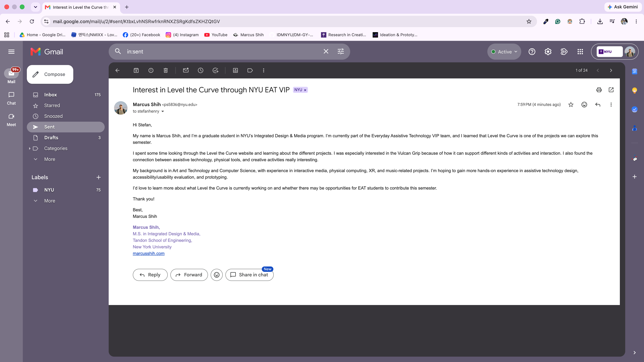Open the Starred folder

tap(66, 105)
